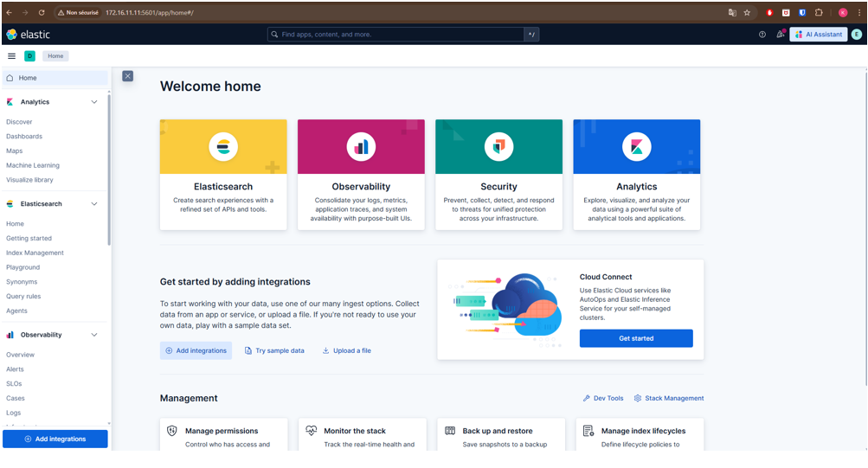
Task: Open Discover in the sidebar
Action: (19, 122)
